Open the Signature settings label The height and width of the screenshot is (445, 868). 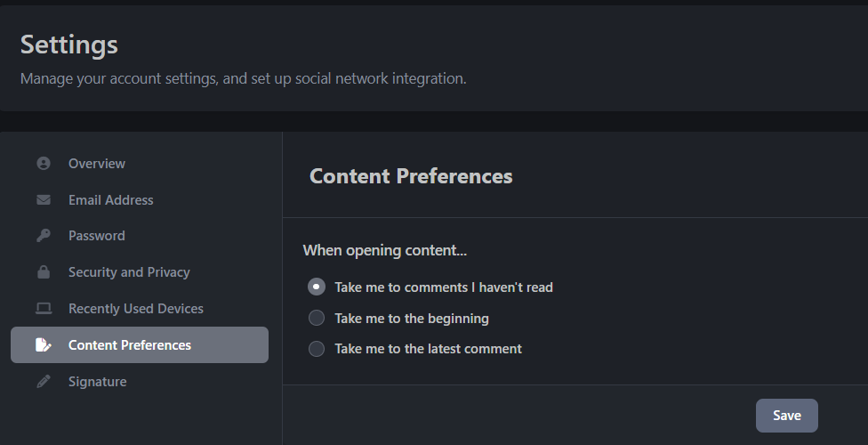point(98,382)
